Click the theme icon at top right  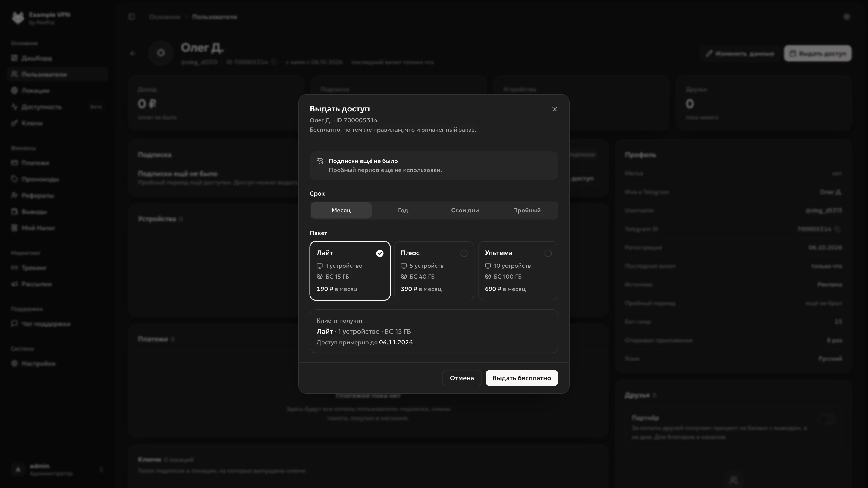coord(846,17)
